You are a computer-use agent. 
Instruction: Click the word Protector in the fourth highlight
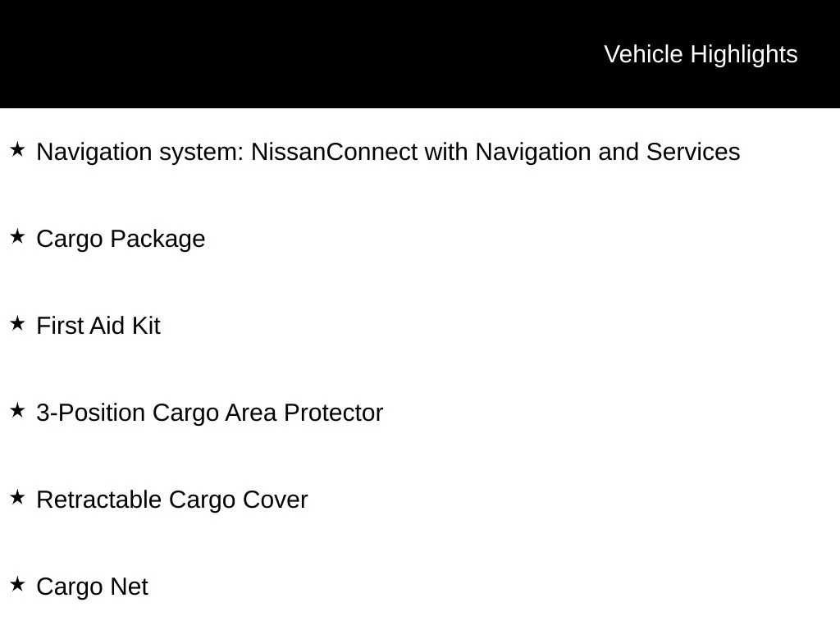[333, 413]
